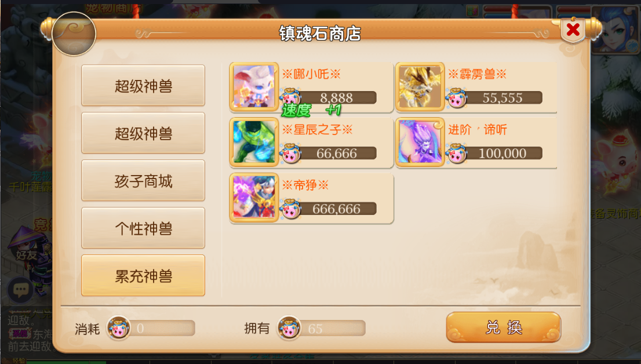Switch to the 孩子商城 category tab
The width and height of the screenshot is (641, 364).
[143, 180]
